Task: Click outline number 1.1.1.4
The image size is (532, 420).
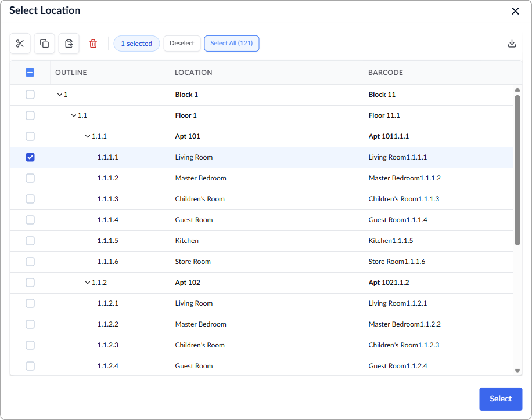Action: [108, 220]
